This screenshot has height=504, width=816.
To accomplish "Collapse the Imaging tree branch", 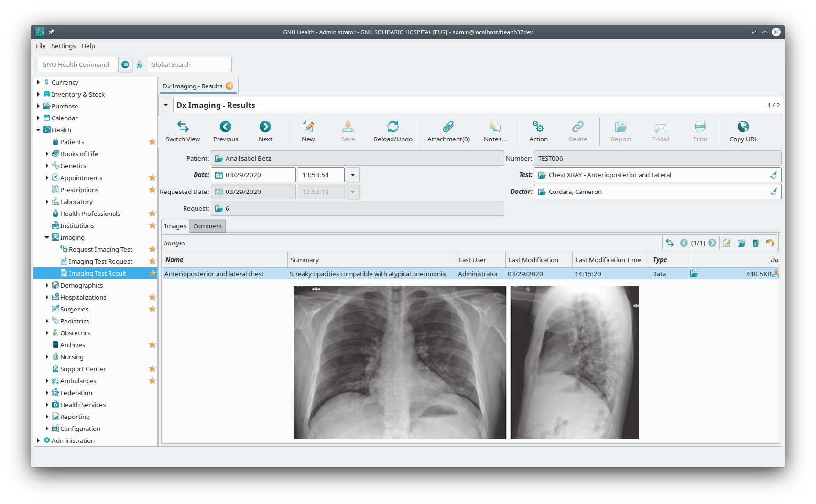I will pos(47,237).
